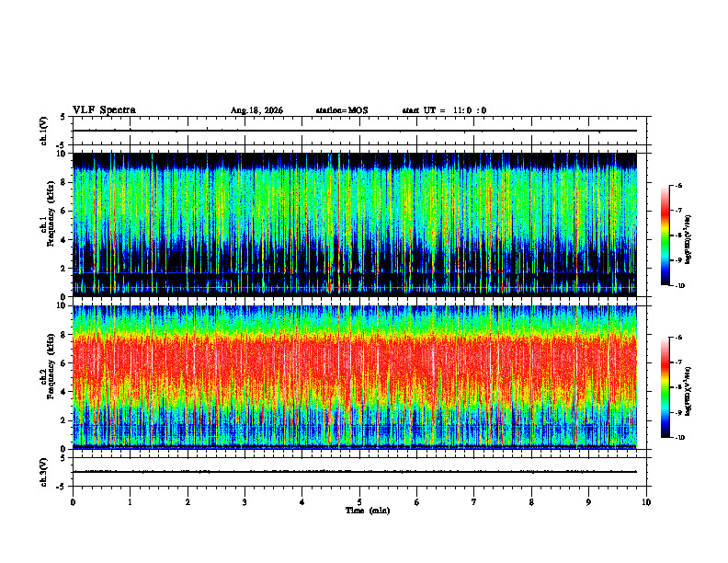Click time axis tick label "6"
The width and height of the screenshot is (728, 563).
[x=417, y=502]
